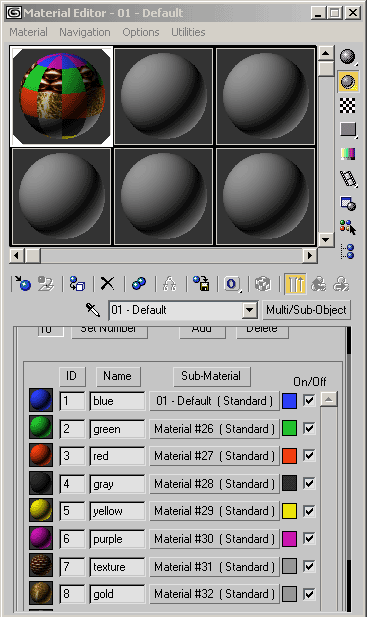
Task: Click the ID column sort button
Action: coord(72,377)
